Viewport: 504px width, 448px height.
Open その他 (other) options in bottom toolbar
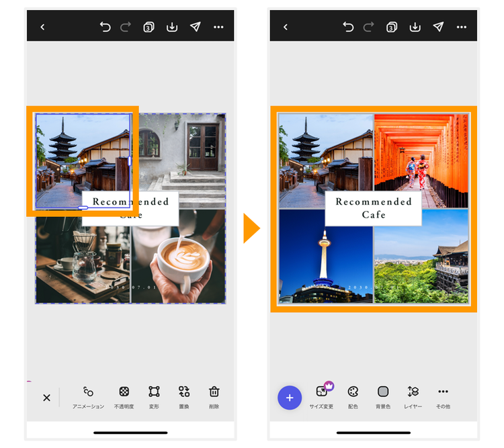443,398
